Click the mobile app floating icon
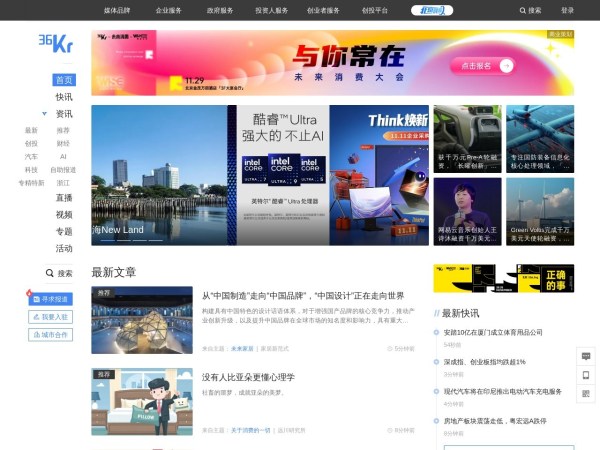This screenshot has width=600, height=450. coord(586,375)
